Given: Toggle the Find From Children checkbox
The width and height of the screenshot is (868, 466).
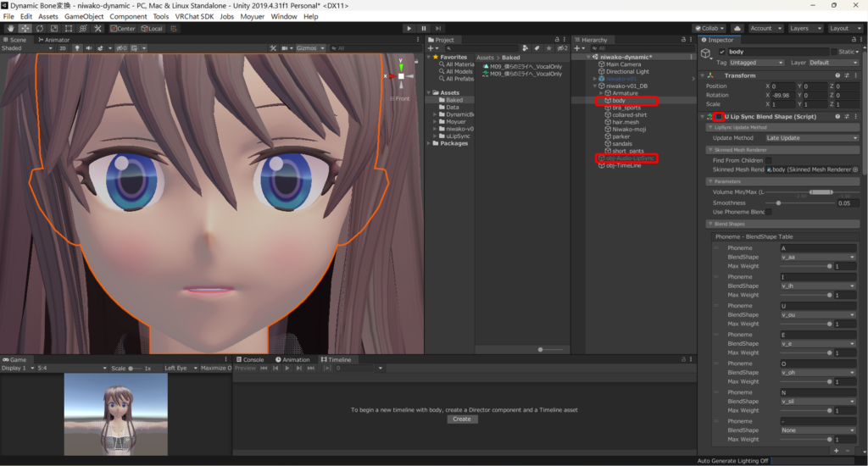Looking at the screenshot, I should click(768, 160).
